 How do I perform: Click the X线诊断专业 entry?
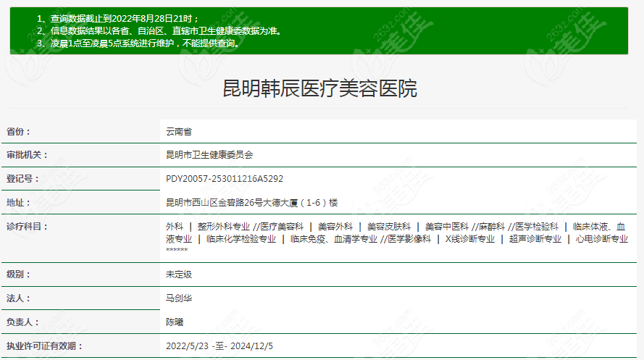coord(470,239)
